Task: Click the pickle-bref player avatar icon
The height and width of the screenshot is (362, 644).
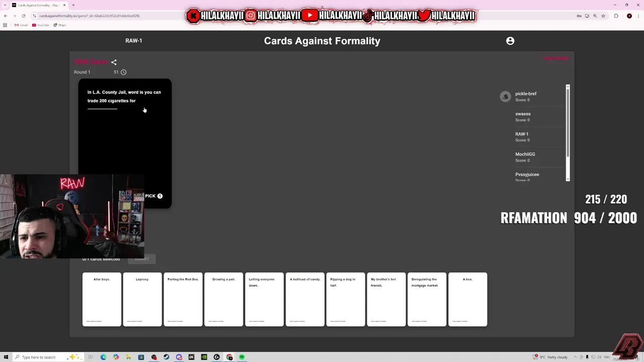Action: click(505, 97)
